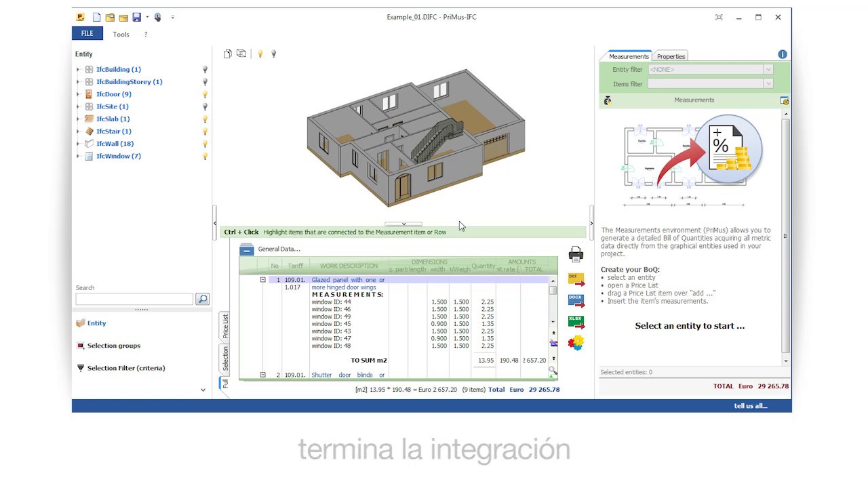The width and height of the screenshot is (868, 488).
Task: Toggle visibility bulb for IfcWindow
Action: click(x=205, y=156)
